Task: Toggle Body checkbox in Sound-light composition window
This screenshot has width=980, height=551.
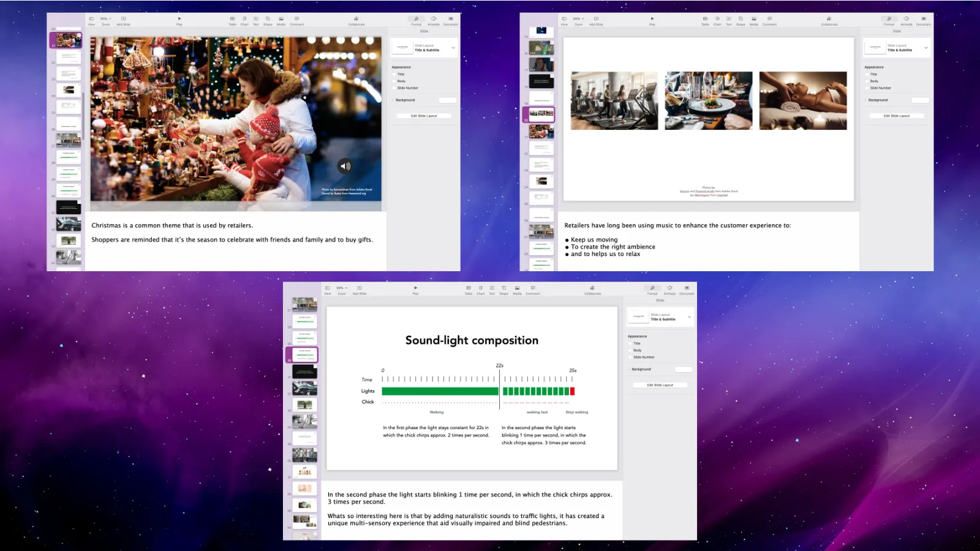Action: tap(630, 350)
